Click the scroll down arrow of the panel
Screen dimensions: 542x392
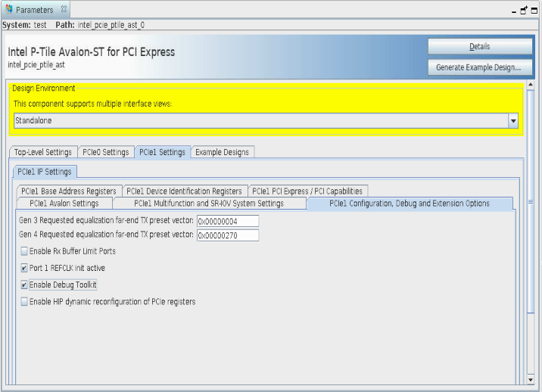point(531,380)
